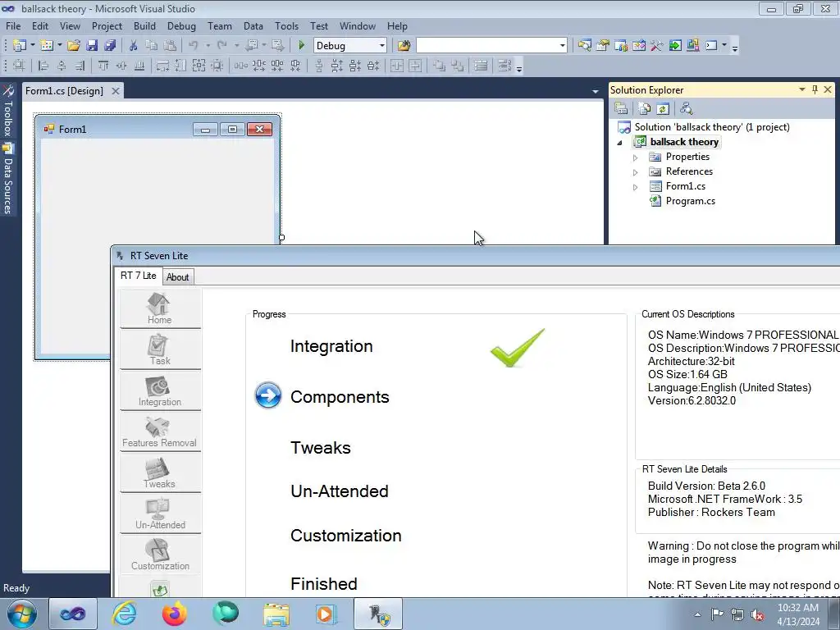Click the Start Debugging green play icon
The width and height of the screenshot is (840, 630).
tap(301, 46)
